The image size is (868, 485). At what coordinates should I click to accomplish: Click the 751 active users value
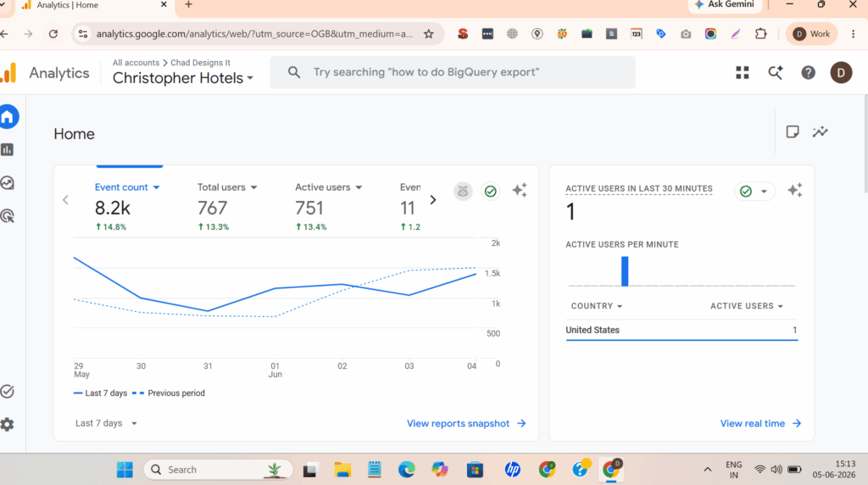(x=309, y=209)
